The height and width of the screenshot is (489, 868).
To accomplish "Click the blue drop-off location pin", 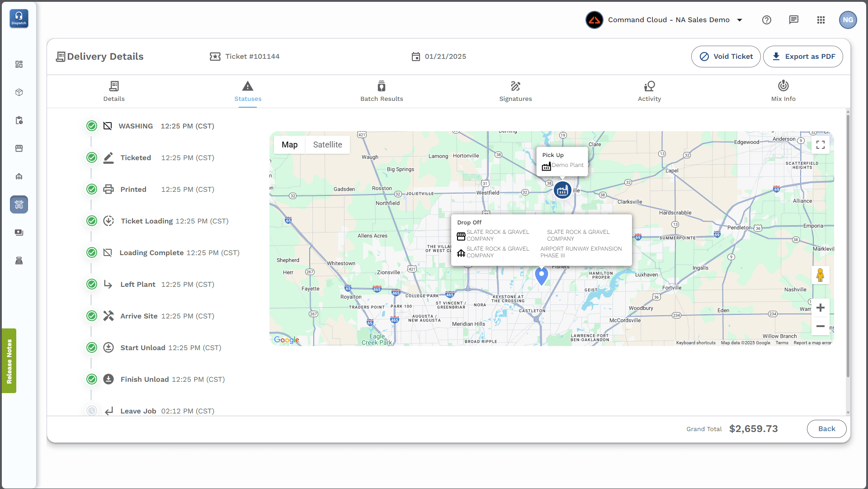I will click(542, 275).
